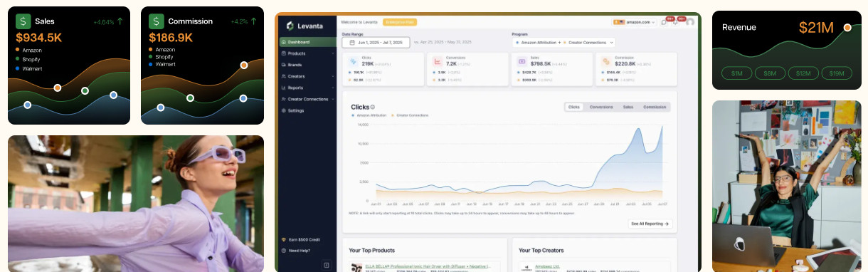Screen dimensions: 868x272
Task: Open the ELLA BELLA Hair Dryer product link
Action: 428,266
